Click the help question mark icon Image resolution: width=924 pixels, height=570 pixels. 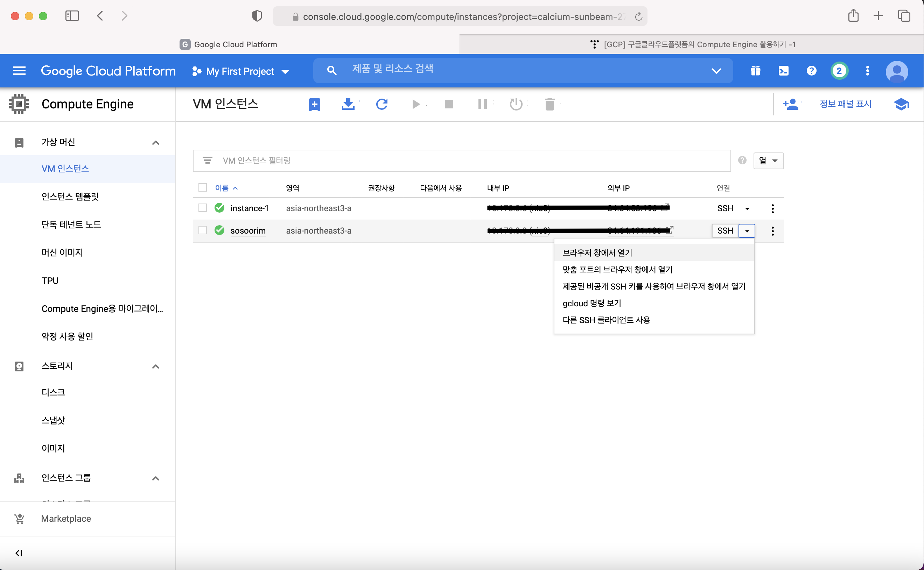point(811,71)
